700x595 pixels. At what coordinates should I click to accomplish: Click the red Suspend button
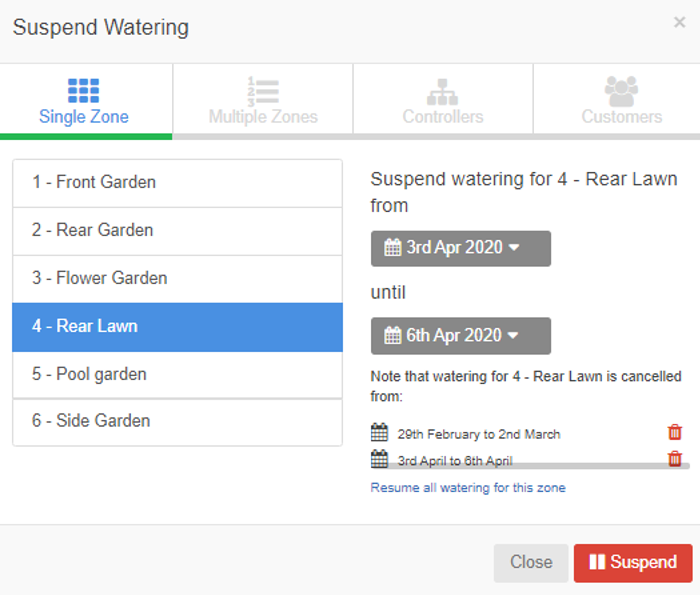point(633,563)
